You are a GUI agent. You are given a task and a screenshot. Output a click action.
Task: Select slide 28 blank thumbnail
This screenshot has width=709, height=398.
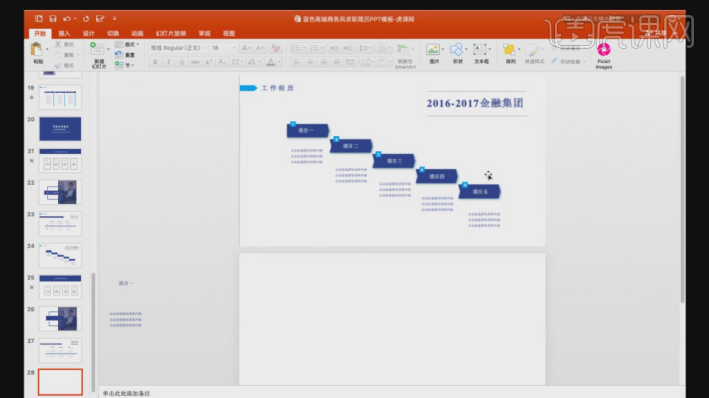[x=60, y=382]
